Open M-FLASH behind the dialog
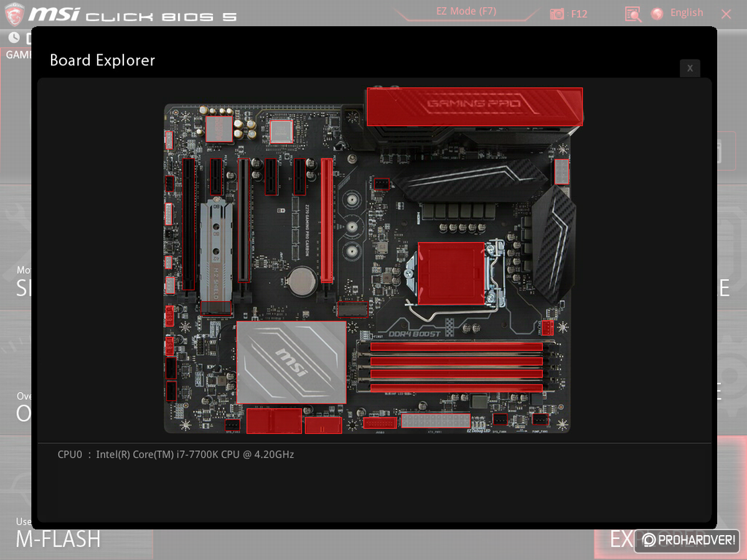Viewport: 747px width, 560px height. (x=58, y=539)
